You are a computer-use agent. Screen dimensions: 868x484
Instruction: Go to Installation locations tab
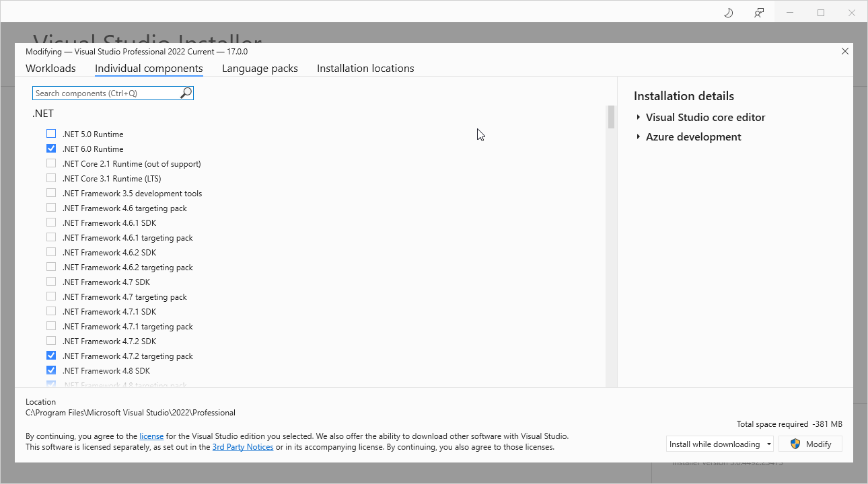tap(365, 69)
